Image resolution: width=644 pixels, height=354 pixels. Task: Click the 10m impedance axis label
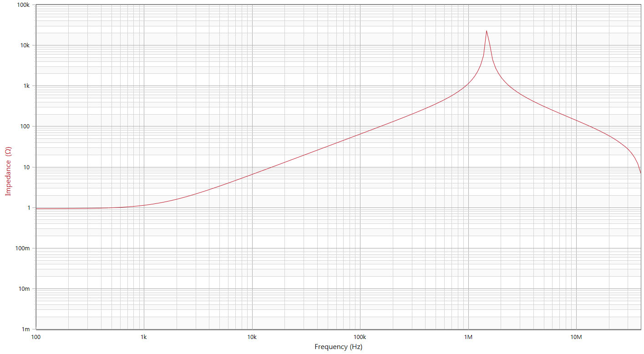tap(24, 288)
